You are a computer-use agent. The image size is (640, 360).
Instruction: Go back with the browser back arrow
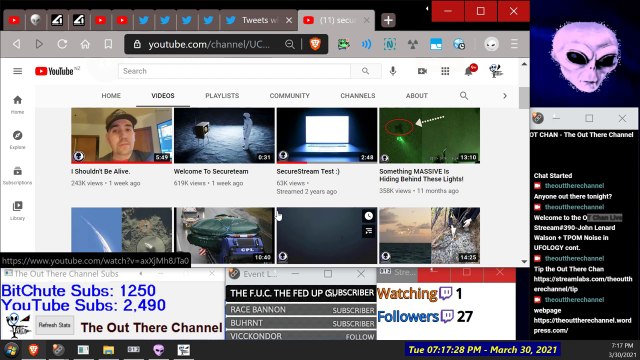tap(16, 44)
